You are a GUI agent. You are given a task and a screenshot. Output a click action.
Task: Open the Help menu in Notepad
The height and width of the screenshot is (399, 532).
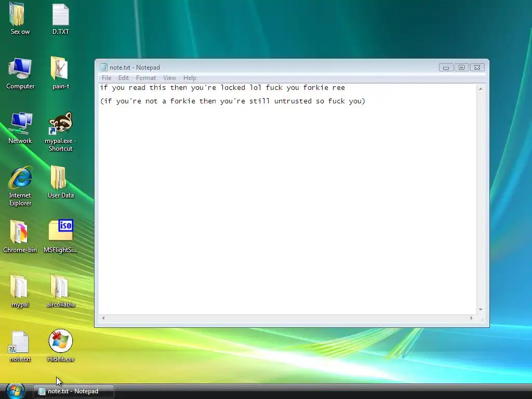[190, 78]
